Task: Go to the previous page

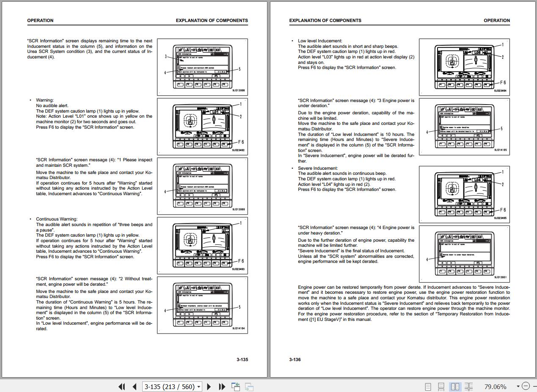Action: click(x=135, y=386)
